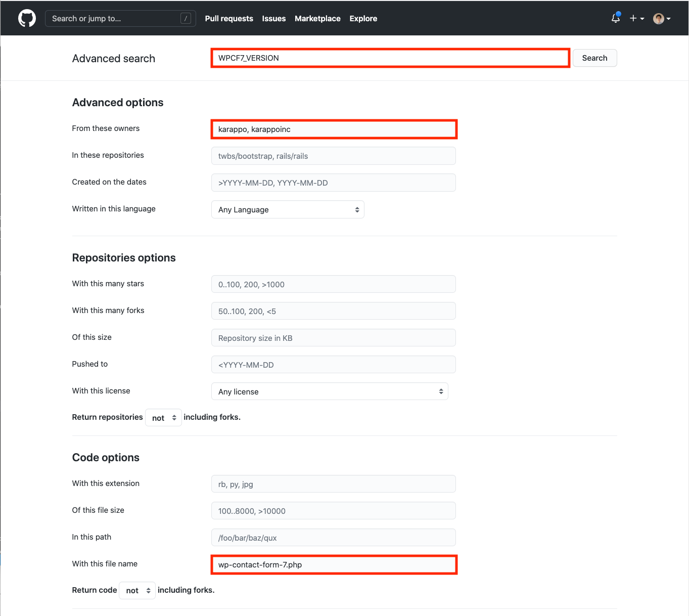
Task: Open the notifications bell
Action: 616,18
